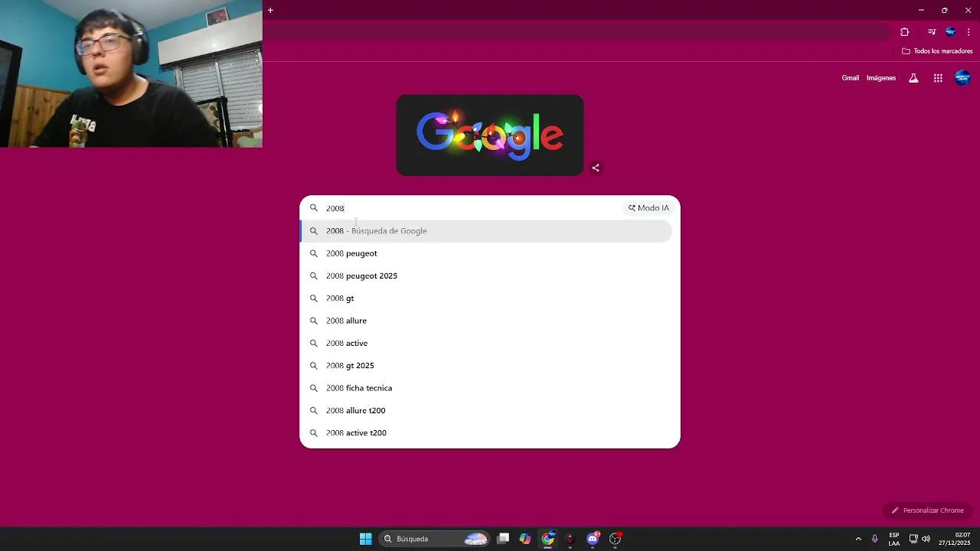Open the volume tray icon
The height and width of the screenshot is (551, 980).
pyautogui.click(x=926, y=539)
